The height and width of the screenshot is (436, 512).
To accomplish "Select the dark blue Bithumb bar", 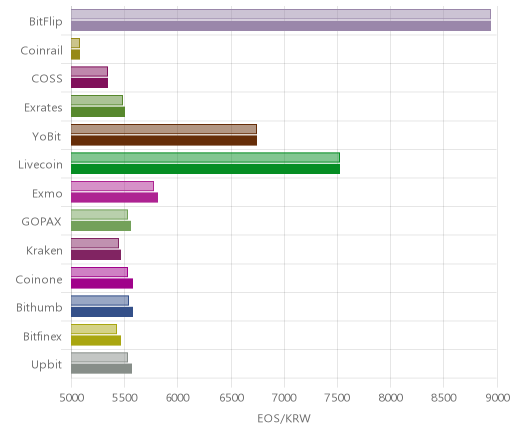I will pos(102,312).
